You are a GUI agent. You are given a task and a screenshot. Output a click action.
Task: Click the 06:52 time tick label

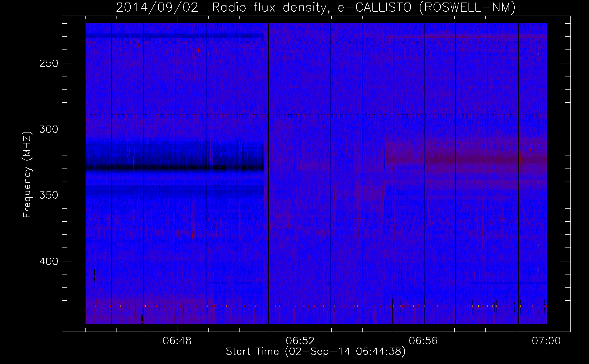300,341
